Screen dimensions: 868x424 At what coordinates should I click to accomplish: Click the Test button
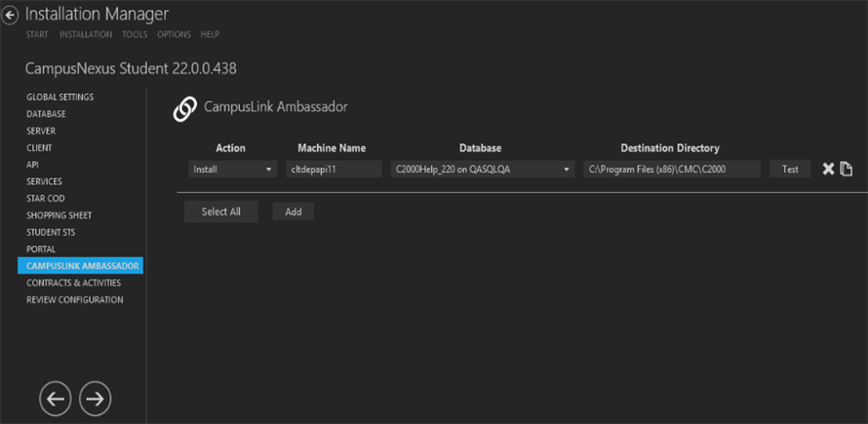(790, 170)
